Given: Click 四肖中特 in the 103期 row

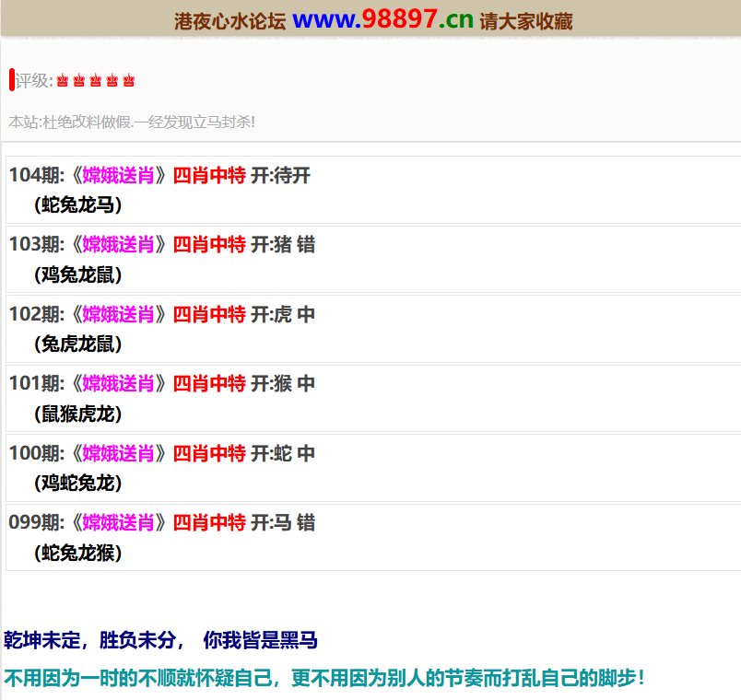Looking at the screenshot, I should point(209,244).
